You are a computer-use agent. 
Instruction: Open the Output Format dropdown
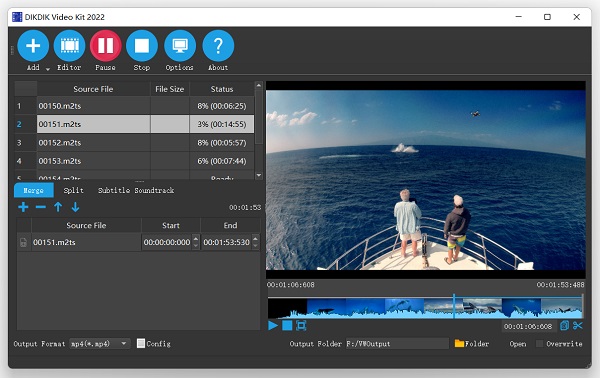coord(99,344)
